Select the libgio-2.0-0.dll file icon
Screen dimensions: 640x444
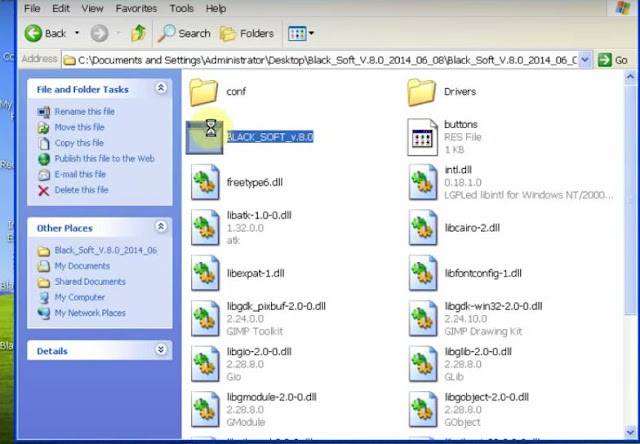coord(205,364)
